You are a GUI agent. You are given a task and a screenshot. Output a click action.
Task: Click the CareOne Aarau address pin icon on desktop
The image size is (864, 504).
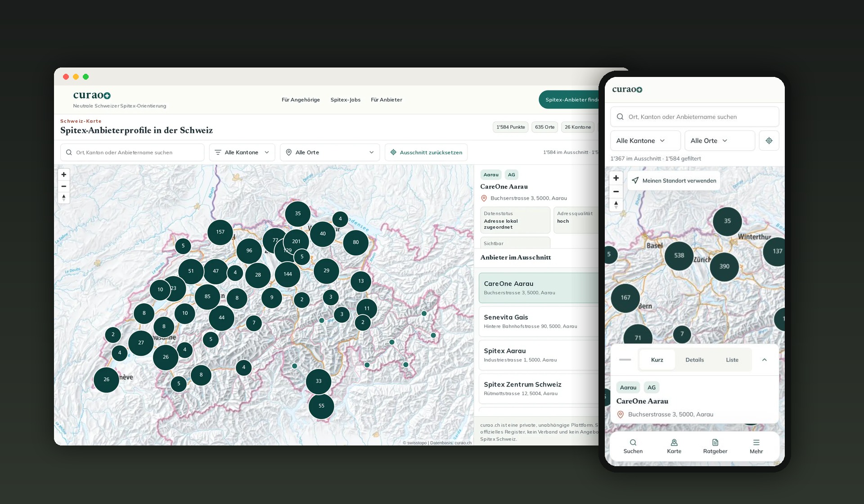484,198
